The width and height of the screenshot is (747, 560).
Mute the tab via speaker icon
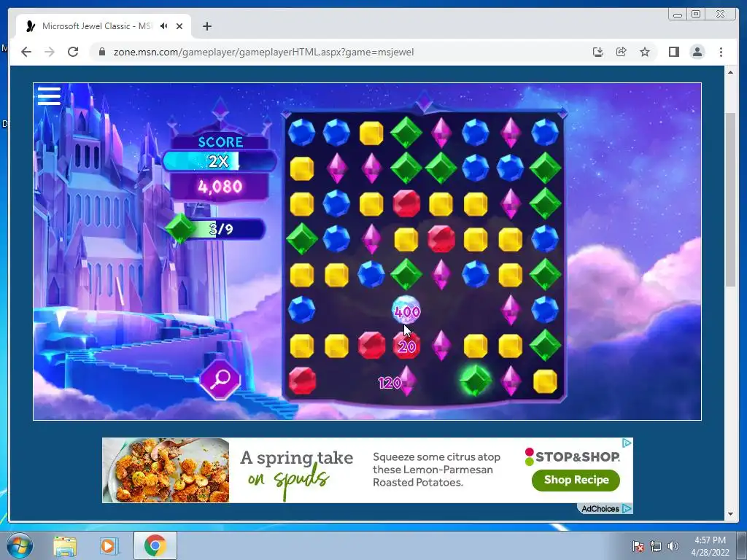click(x=164, y=26)
